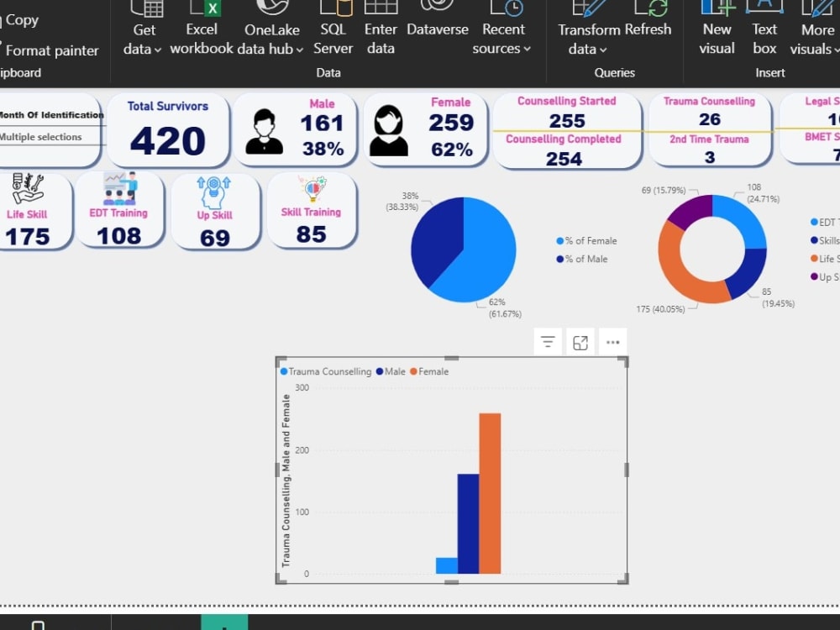840x630 pixels.
Task: Select Month Of Identification slicer dropdown
Action: 51,137
